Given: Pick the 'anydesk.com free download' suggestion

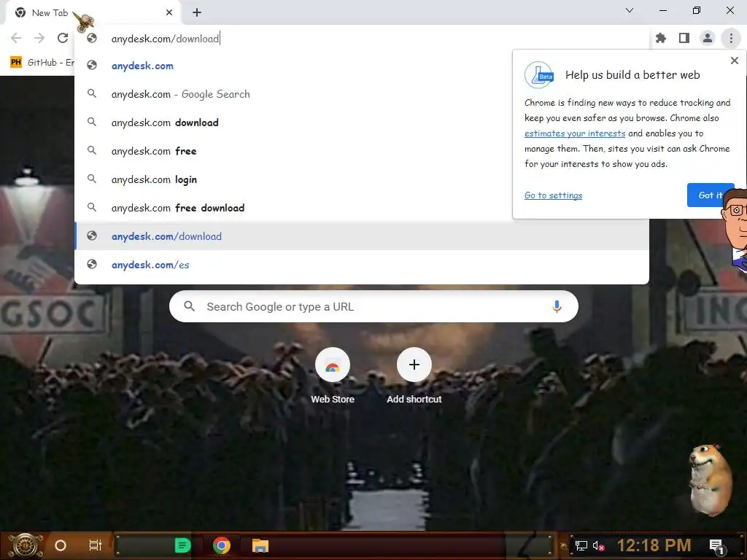Looking at the screenshot, I should coord(362,208).
